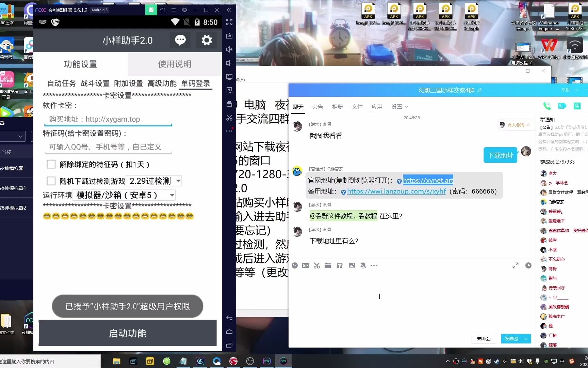This screenshot has width=588, height=368.
Task: Tap Nox recent apps button
Action: (x=229, y=345)
